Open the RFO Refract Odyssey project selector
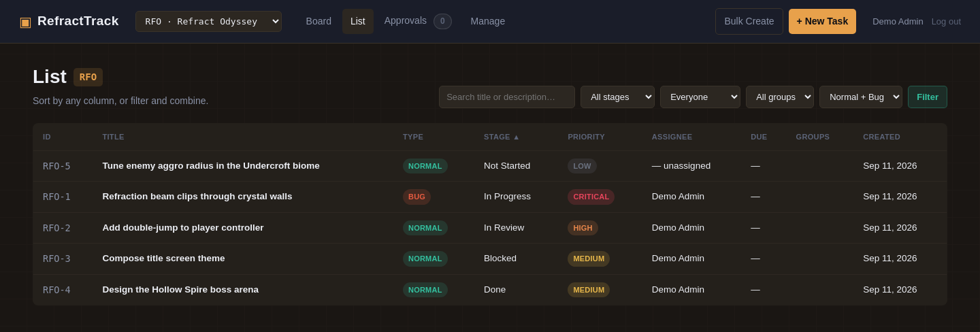 tap(208, 21)
